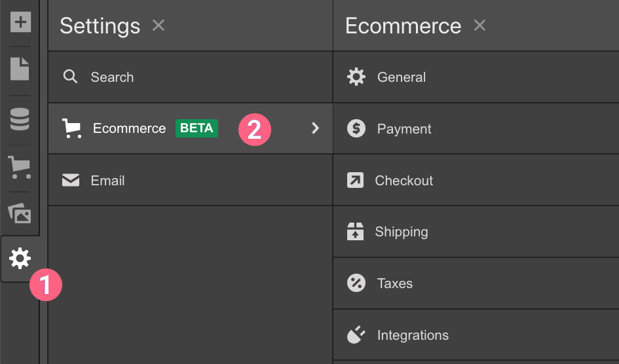Open the Ecommerce cart sidebar icon
This screenshot has width=619, height=364.
click(x=20, y=168)
